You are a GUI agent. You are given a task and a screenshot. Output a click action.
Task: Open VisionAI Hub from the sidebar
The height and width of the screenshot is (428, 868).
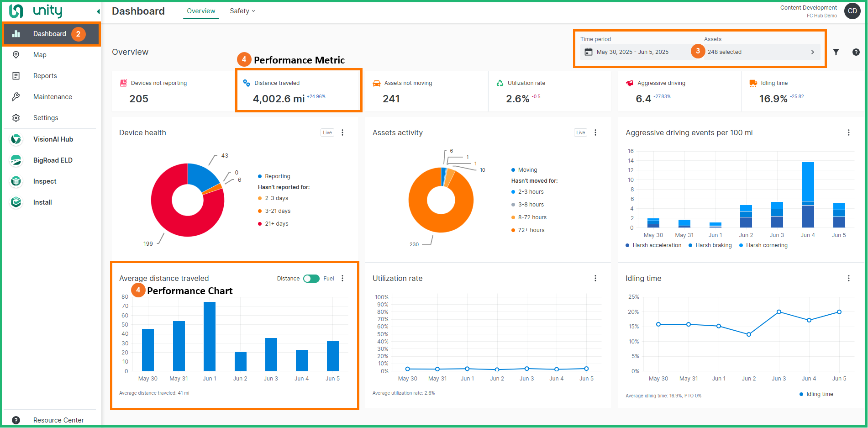pyautogui.click(x=53, y=139)
